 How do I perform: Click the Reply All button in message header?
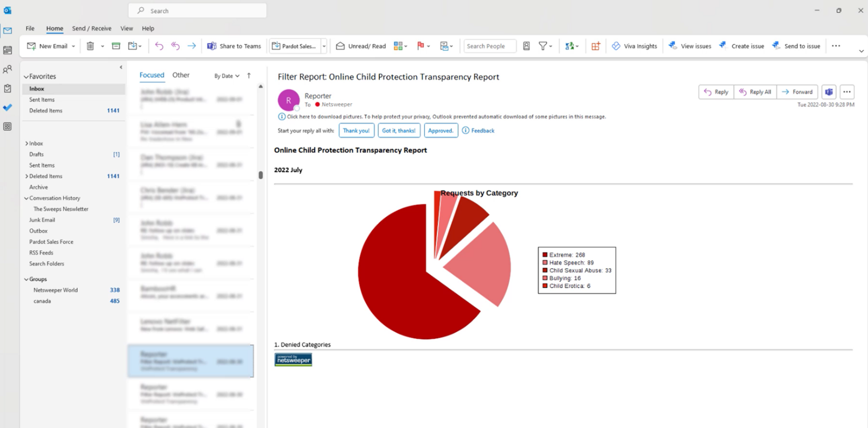(x=755, y=92)
